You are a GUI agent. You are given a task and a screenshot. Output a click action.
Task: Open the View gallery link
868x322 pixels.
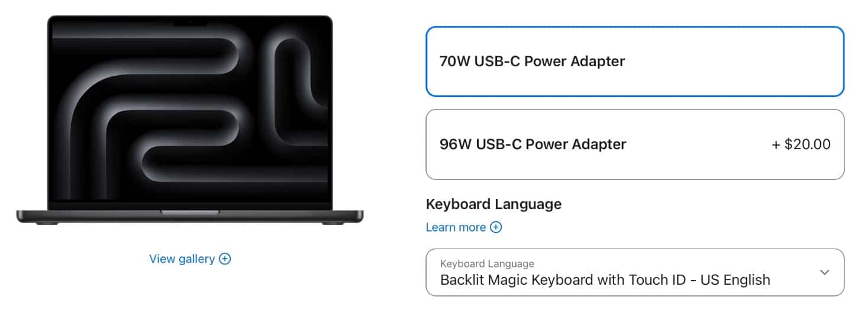[182, 259]
